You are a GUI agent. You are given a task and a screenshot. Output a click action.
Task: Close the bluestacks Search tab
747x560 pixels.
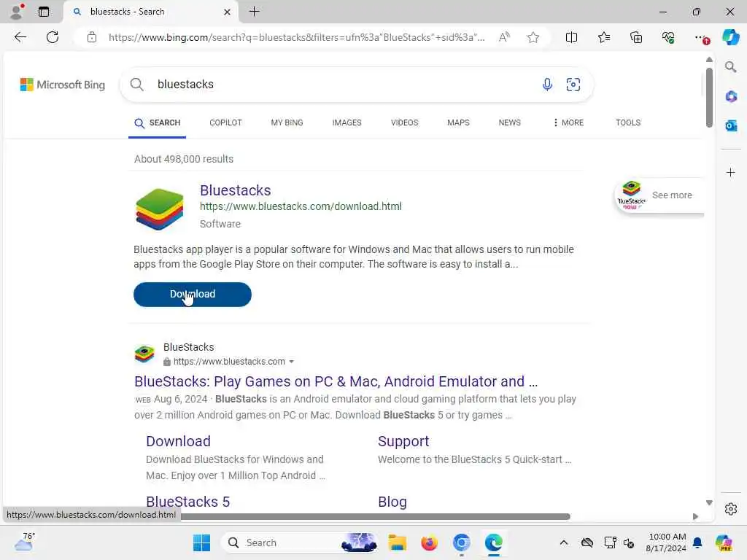(x=228, y=12)
